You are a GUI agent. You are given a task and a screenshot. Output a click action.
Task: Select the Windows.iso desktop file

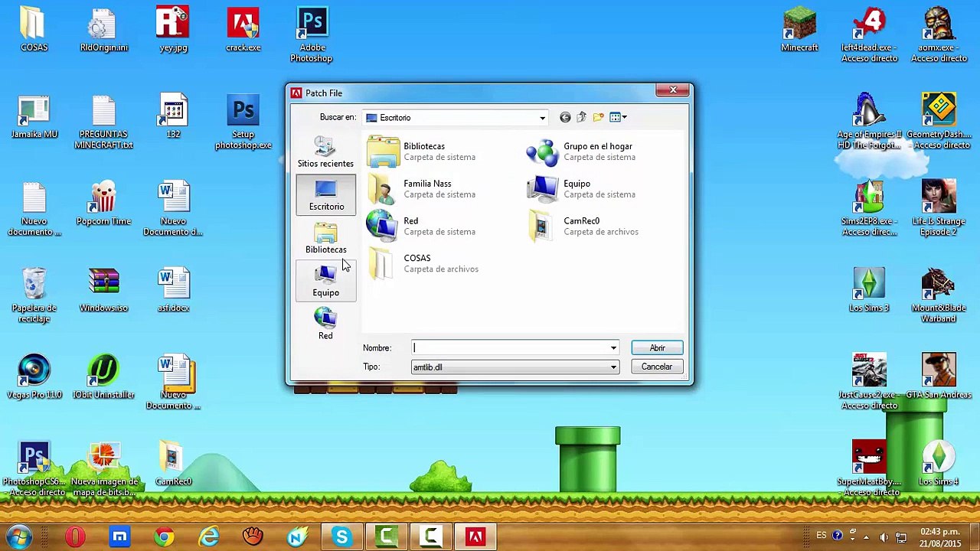pyautogui.click(x=103, y=291)
